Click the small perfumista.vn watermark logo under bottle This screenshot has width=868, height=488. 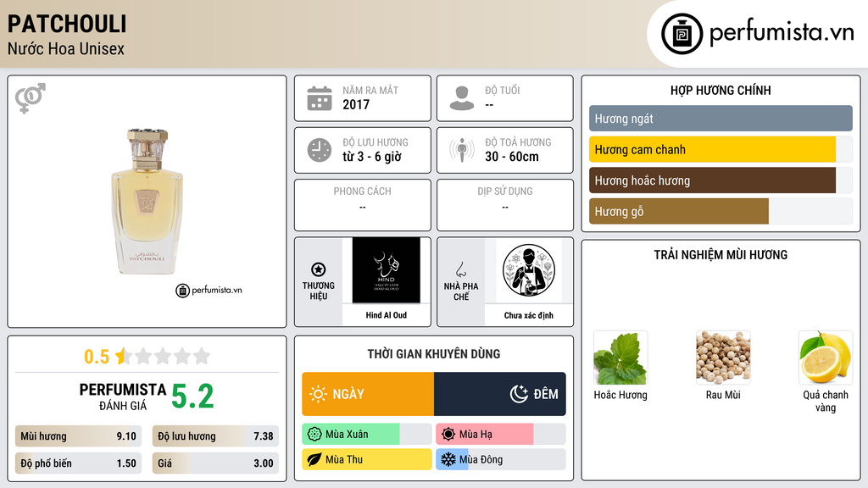(x=209, y=290)
